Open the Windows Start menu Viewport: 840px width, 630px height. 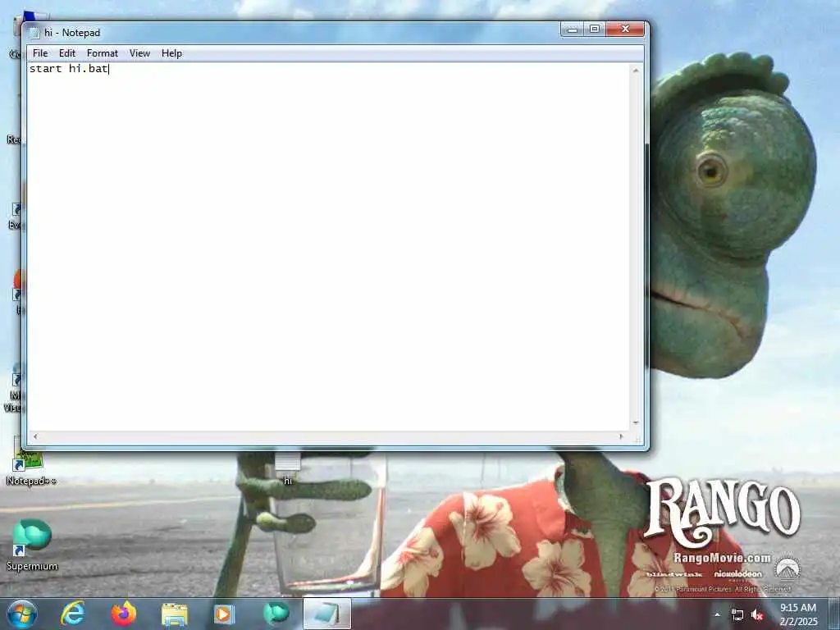coord(22,614)
